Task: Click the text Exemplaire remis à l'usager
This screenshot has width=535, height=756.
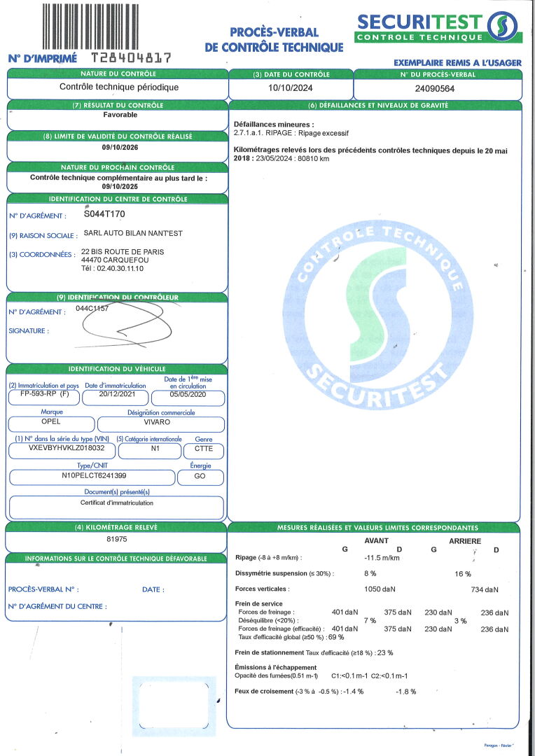Action: point(457,63)
